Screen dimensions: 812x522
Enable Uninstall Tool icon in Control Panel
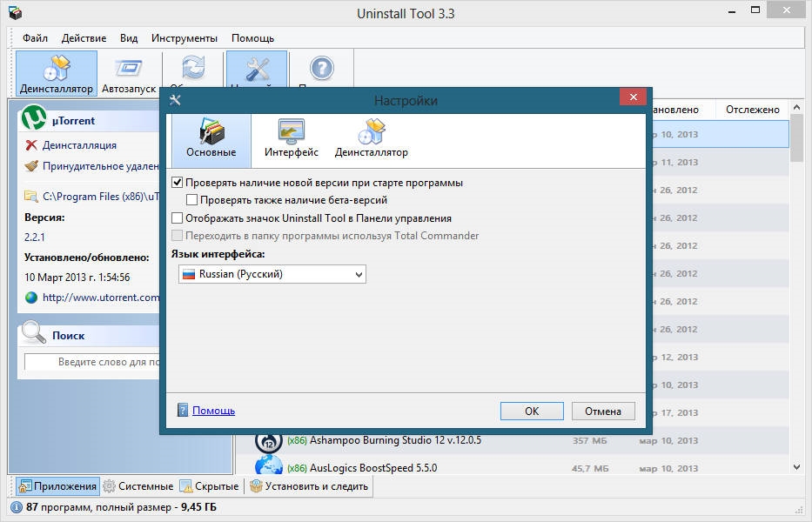tap(177, 218)
